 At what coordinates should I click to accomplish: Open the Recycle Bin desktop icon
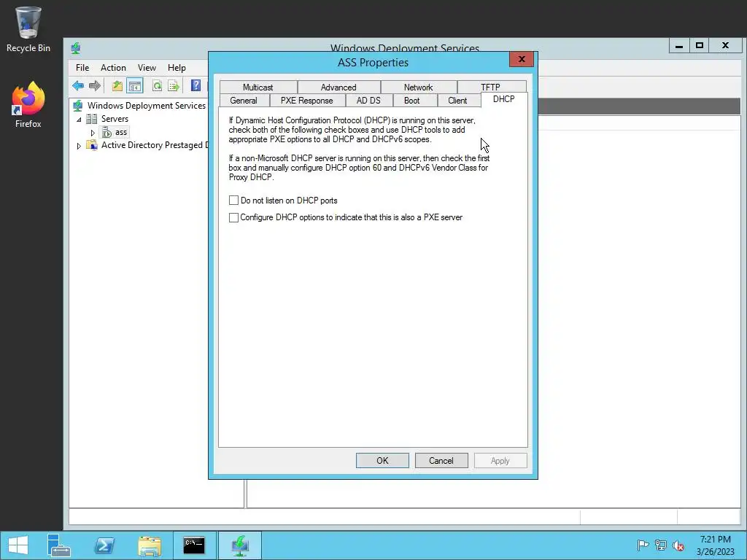28,29
